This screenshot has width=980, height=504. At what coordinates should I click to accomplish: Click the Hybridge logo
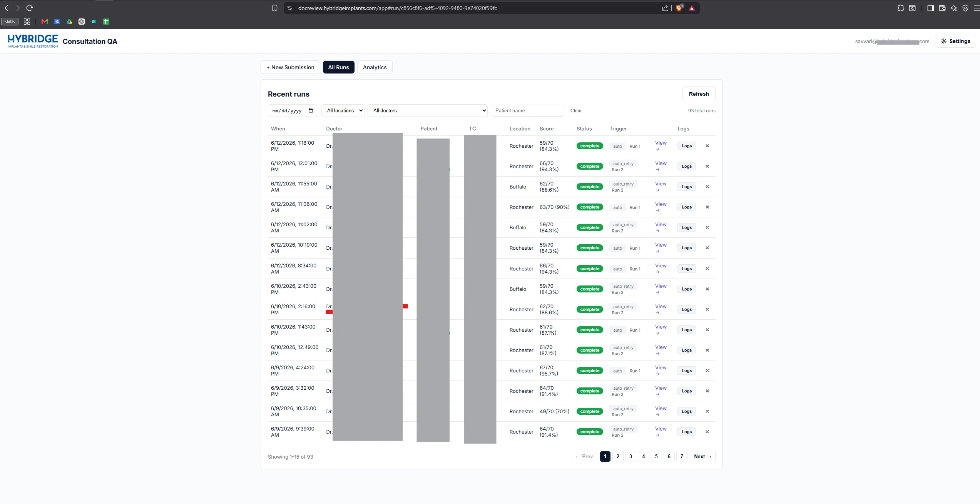[x=33, y=41]
